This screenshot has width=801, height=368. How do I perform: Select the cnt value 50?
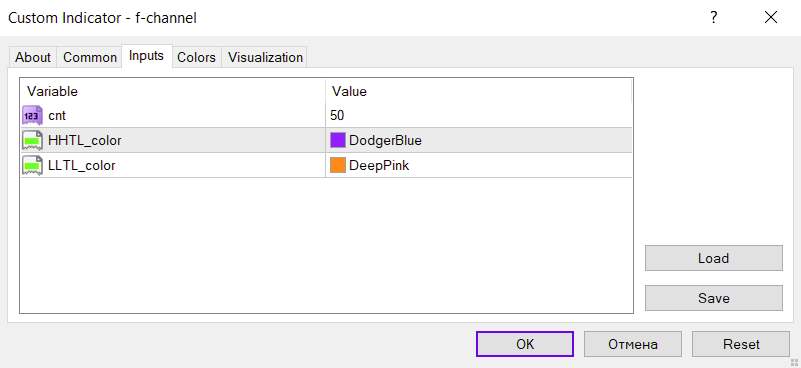[337, 116]
